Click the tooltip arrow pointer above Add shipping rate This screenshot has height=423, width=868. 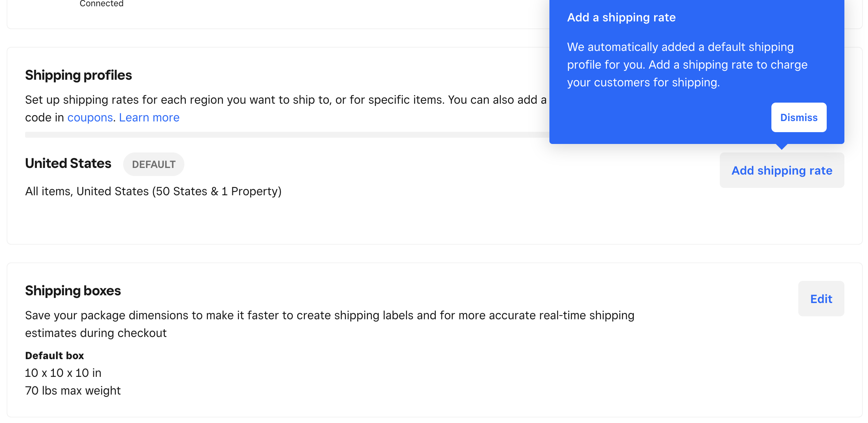[x=781, y=147]
